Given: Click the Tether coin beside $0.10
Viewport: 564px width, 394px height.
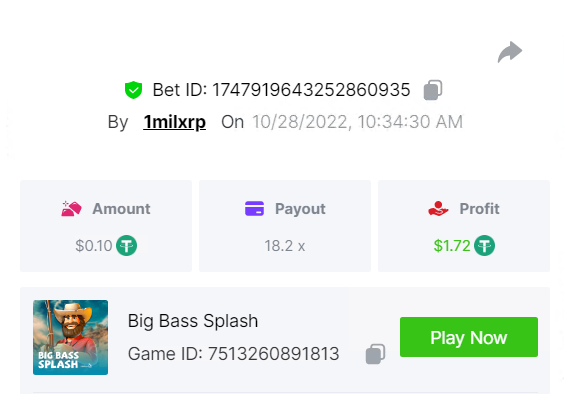Looking at the screenshot, I should click(126, 245).
